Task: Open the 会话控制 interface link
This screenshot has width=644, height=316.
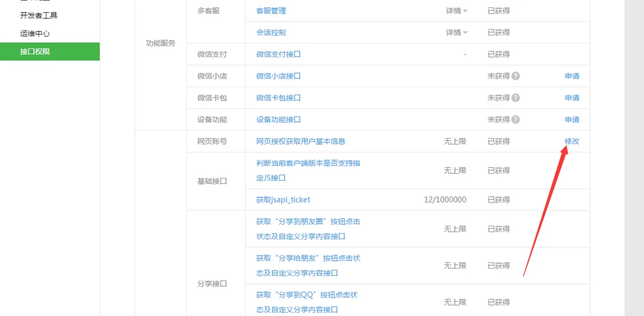Action: click(x=271, y=32)
